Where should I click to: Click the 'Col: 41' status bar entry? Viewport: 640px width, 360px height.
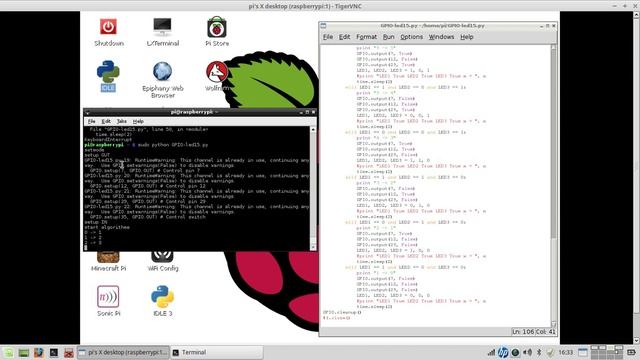(x=546, y=332)
